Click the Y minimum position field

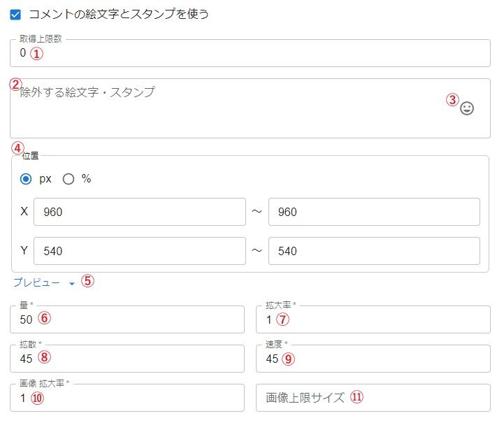coord(140,251)
